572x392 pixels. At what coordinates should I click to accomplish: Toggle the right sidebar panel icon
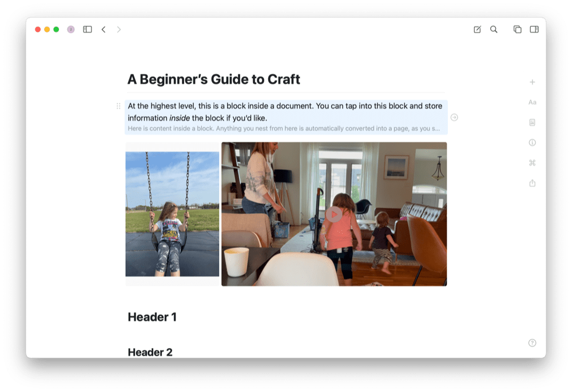534,30
